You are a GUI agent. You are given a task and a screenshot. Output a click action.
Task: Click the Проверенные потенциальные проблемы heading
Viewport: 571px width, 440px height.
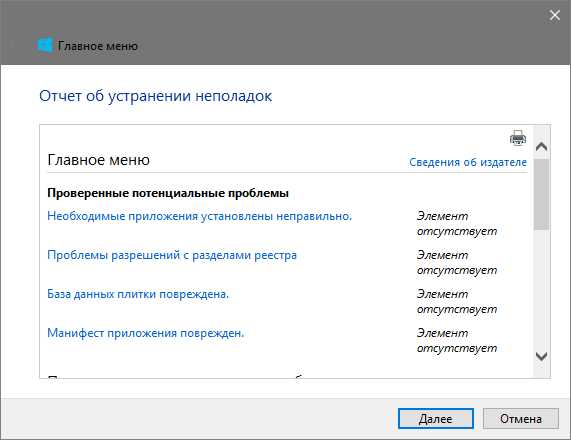(168, 193)
